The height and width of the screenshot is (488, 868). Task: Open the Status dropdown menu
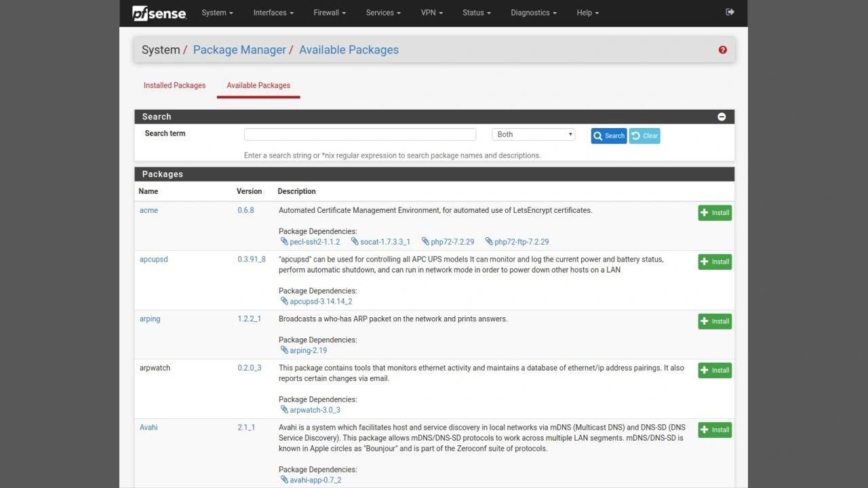(477, 13)
